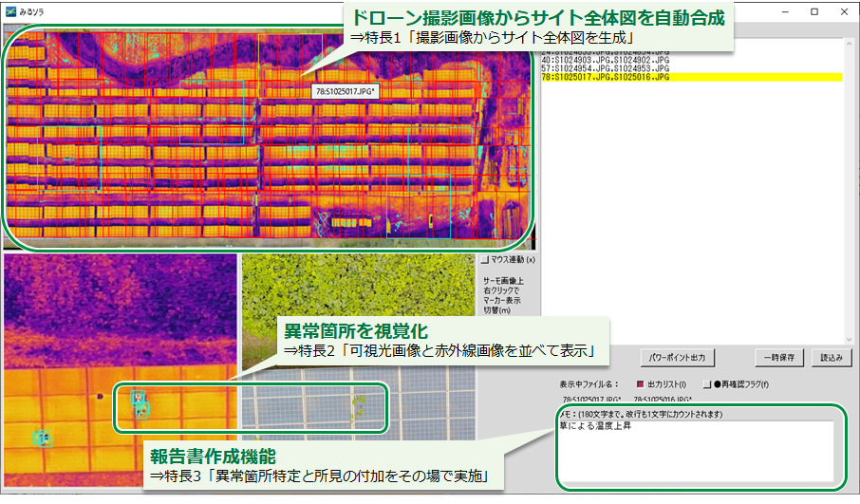Toggle the 出力リスト(l) checkbox
Viewport: 860px width, 504px height.
640,384
